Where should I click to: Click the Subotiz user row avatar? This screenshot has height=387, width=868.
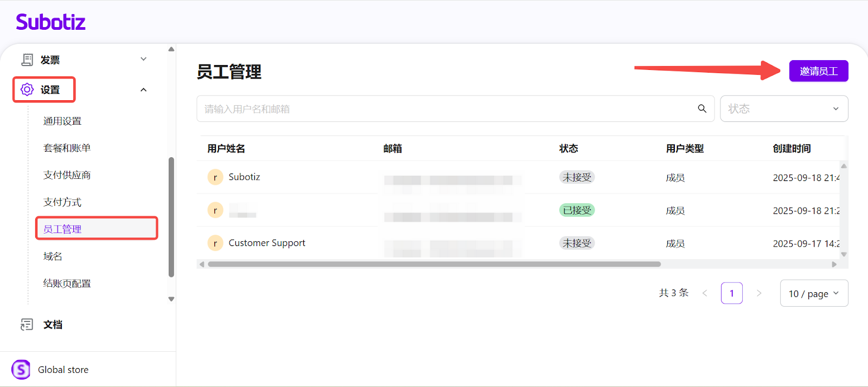(x=215, y=177)
